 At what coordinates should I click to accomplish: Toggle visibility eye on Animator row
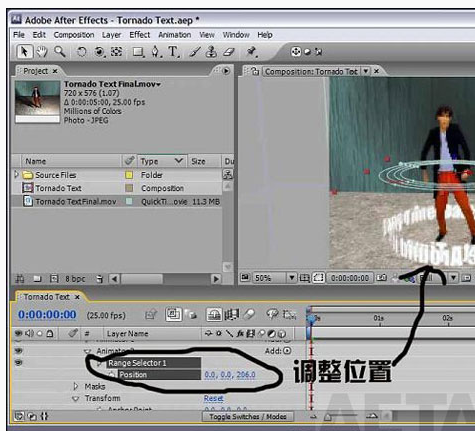click(x=18, y=351)
